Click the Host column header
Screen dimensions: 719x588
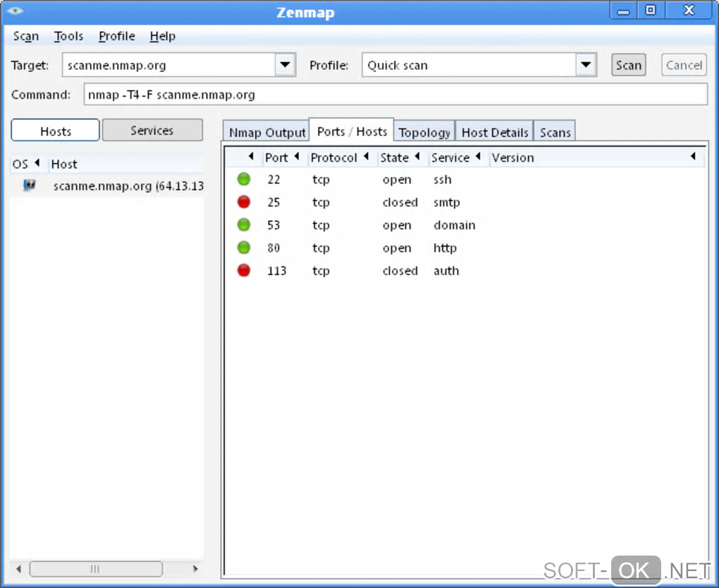[x=127, y=164]
